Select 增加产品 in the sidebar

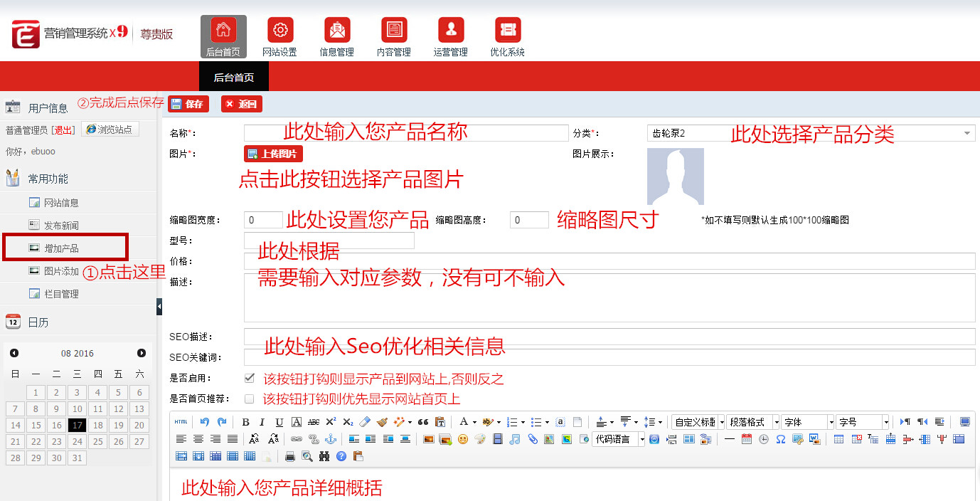pyautogui.click(x=61, y=248)
